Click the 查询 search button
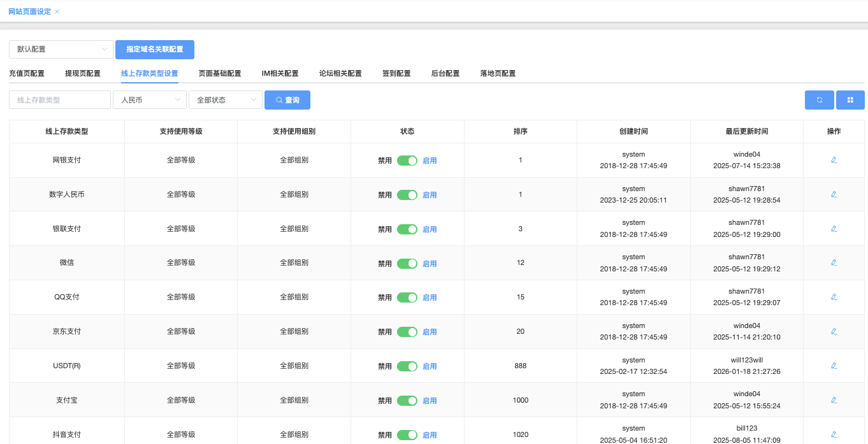 click(287, 100)
